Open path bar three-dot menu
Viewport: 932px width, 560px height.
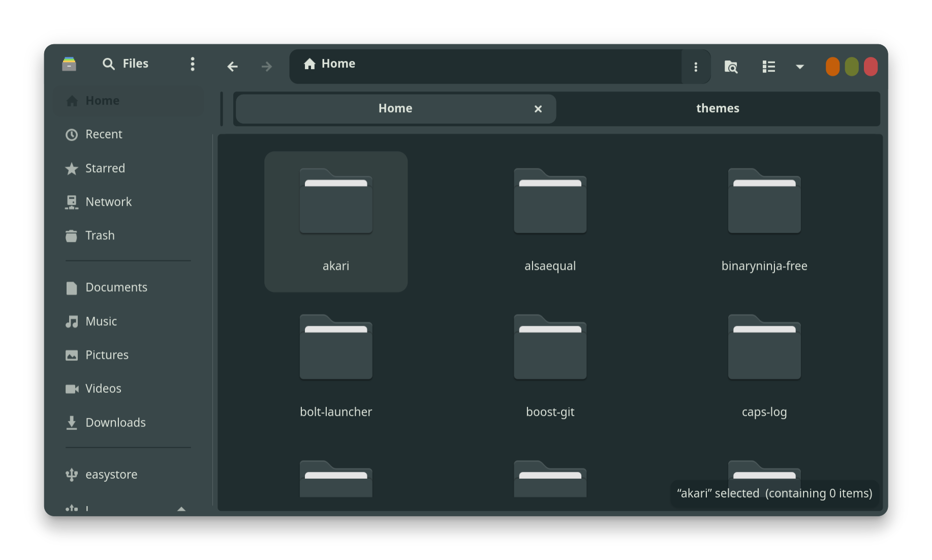point(696,67)
